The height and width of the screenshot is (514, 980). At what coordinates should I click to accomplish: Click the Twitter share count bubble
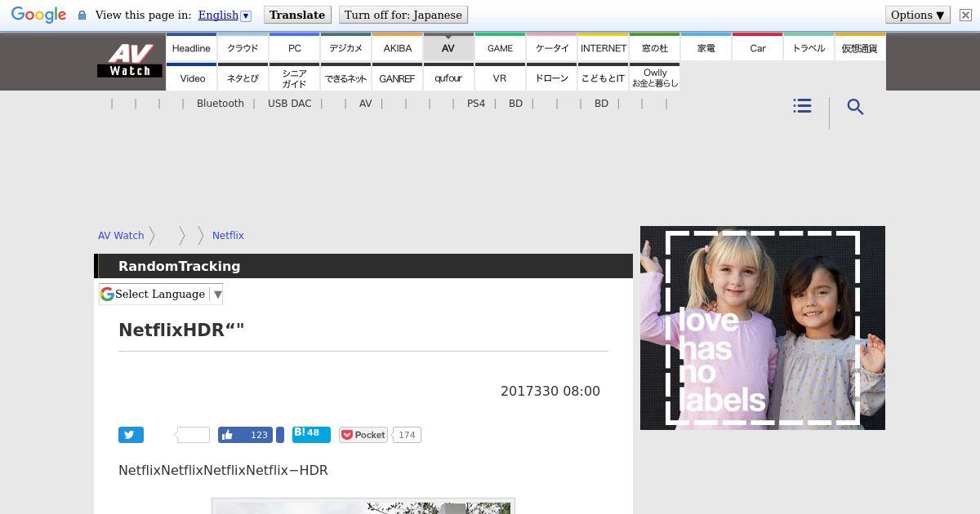tap(193, 435)
